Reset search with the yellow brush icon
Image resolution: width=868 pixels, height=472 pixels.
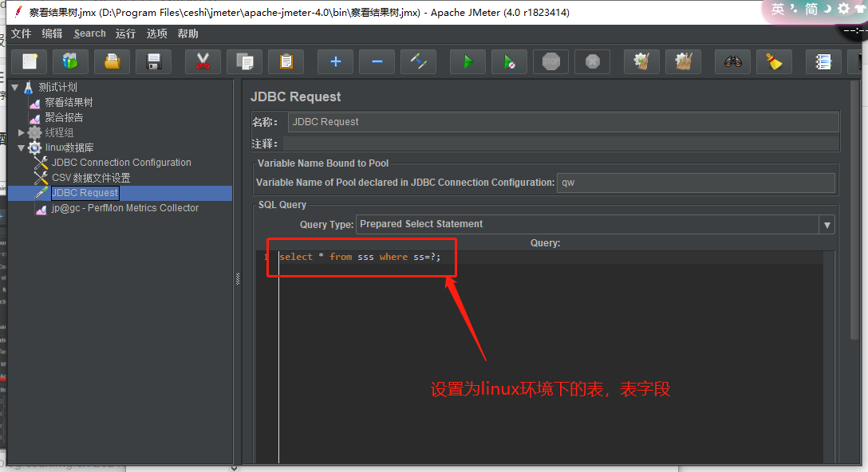[774, 61]
